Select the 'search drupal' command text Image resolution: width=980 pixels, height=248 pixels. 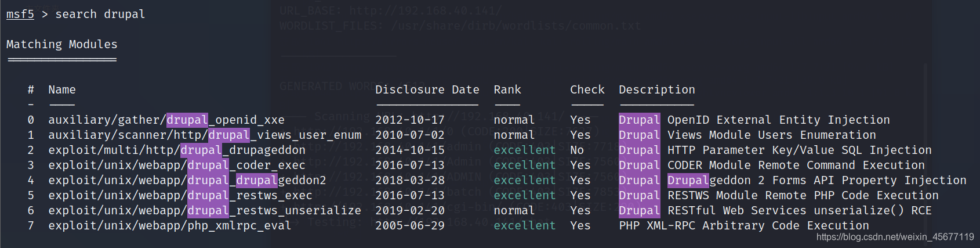coord(100,14)
